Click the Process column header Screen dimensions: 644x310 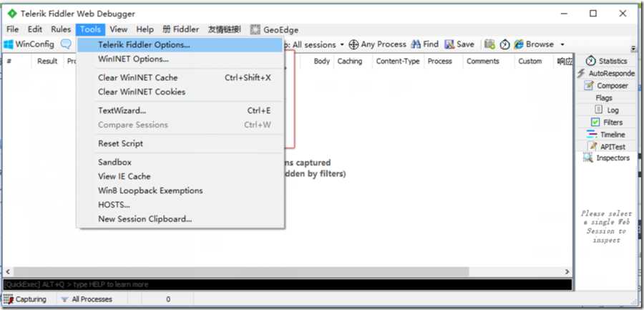click(x=439, y=62)
